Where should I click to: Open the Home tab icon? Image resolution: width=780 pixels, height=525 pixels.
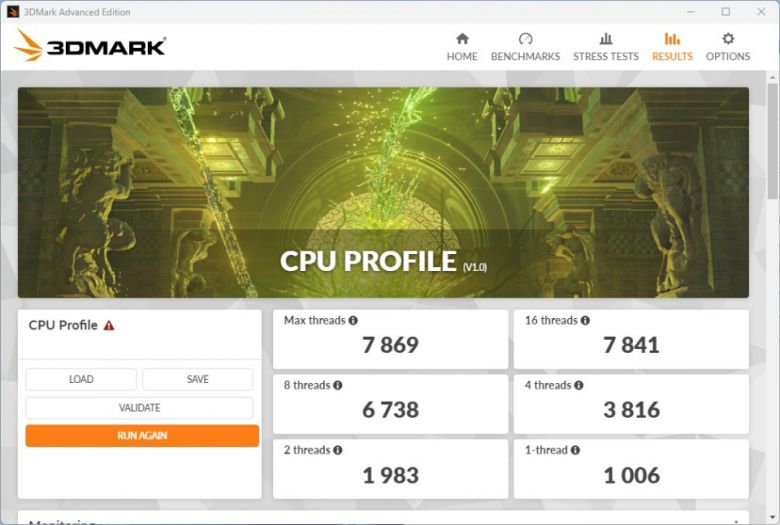pos(462,39)
